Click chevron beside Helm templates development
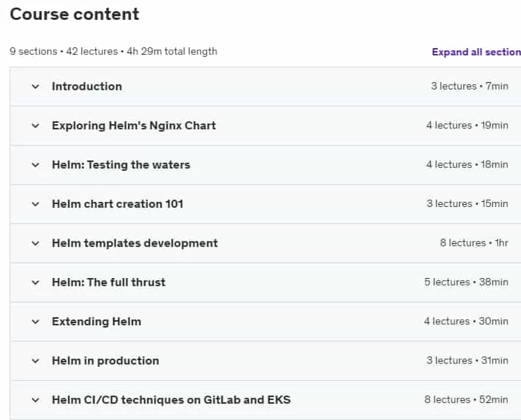The height and width of the screenshot is (420, 521). pyautogui.click(x=35, y=243)
